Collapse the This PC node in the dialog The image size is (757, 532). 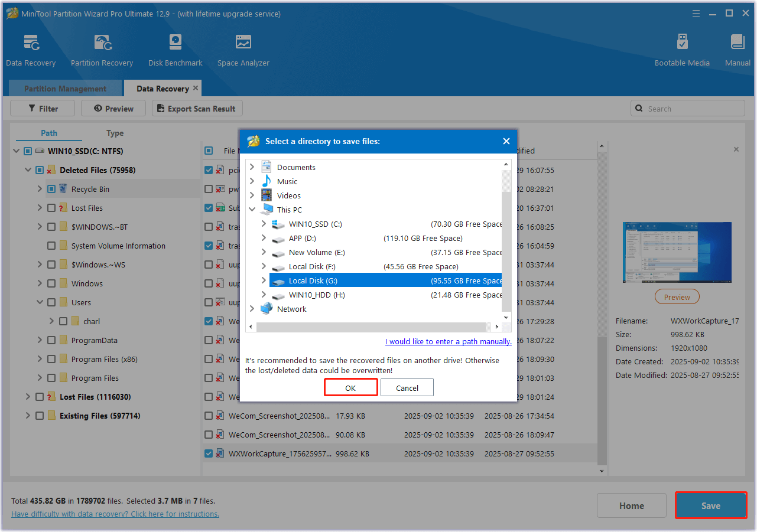tap(252, 210)
